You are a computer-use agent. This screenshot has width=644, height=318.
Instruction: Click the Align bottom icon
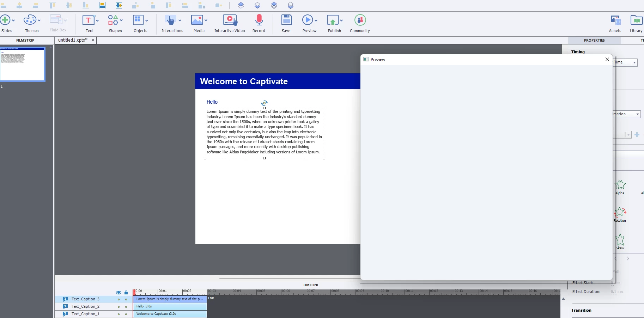(x=86, y=5)
